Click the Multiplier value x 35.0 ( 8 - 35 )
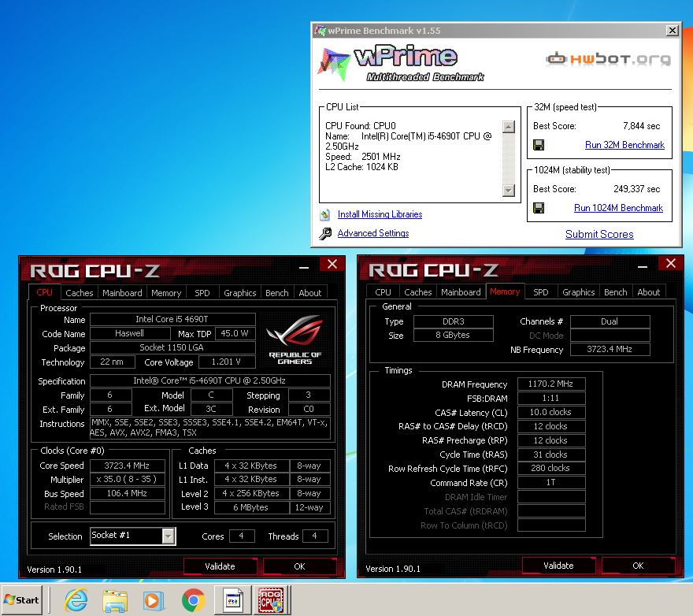This screenshot has height=616, width=693. click(128, 480)
